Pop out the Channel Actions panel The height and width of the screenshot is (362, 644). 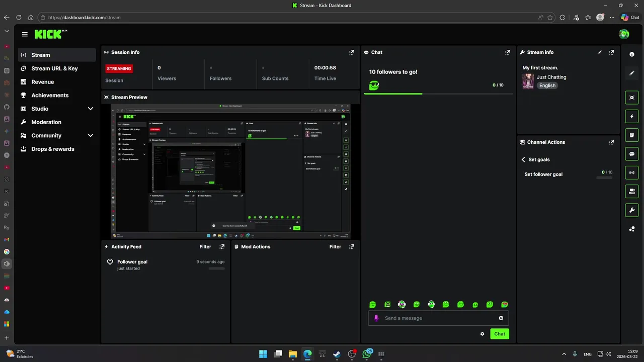[x=612, y=142]
